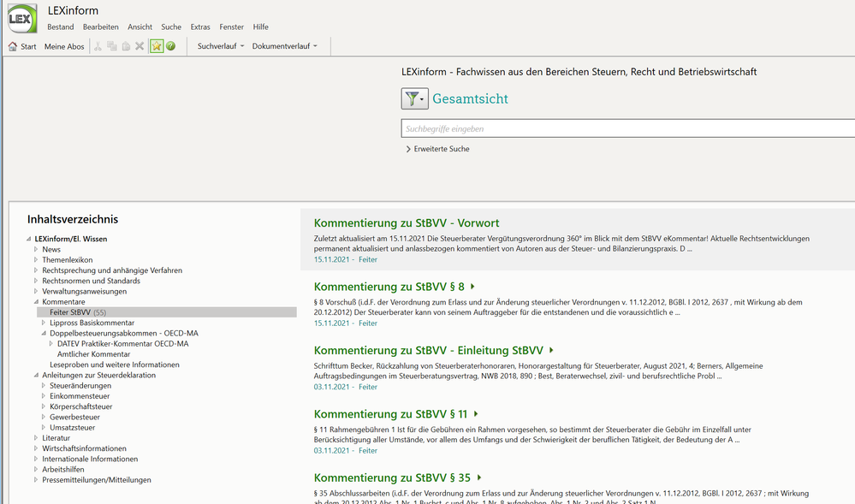855x504 pixels.
Task: Click the arrow icon after Kommentierung zu StBVV § 11
Action: (476, 414)
